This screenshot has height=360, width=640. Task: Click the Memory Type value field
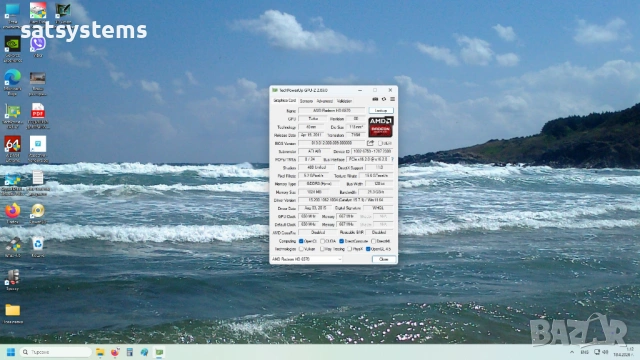point(319,184)
